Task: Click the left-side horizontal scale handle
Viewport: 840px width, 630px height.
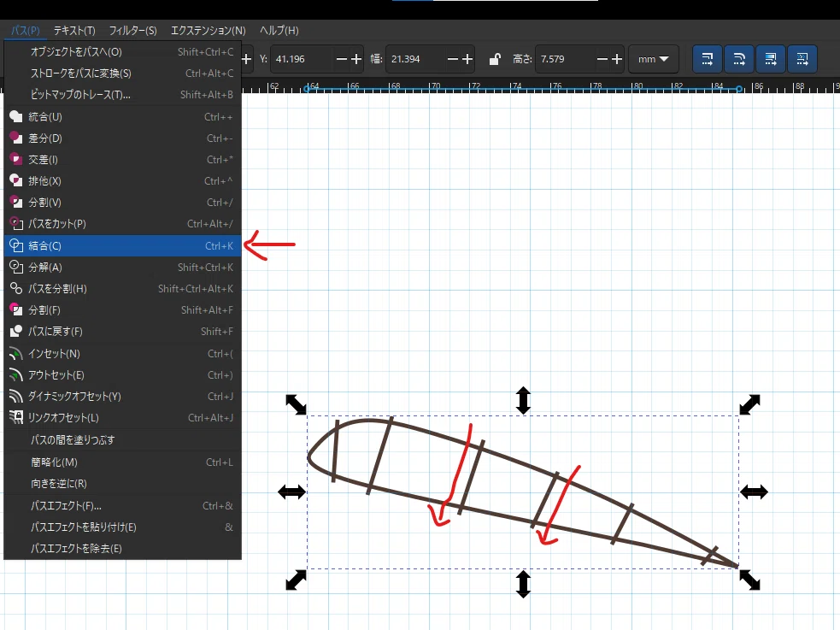Action: (x=292, y=492)
